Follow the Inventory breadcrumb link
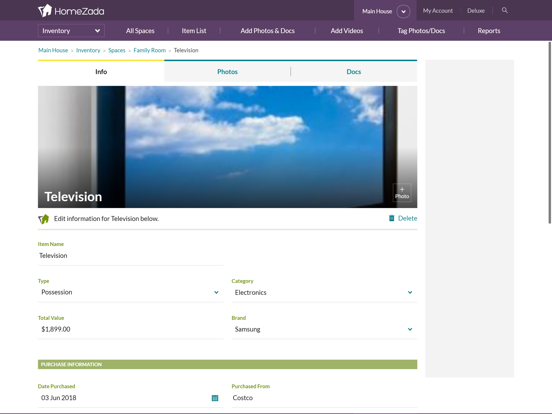This screenshot has width=552, height=414. pos(88,50)
